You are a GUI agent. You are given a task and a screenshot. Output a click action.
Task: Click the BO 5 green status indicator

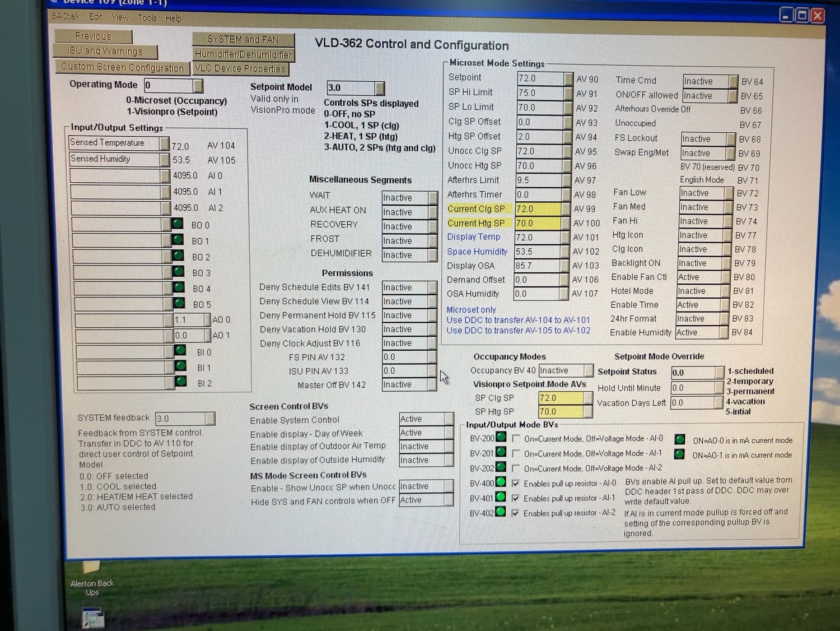coord(179,303)
